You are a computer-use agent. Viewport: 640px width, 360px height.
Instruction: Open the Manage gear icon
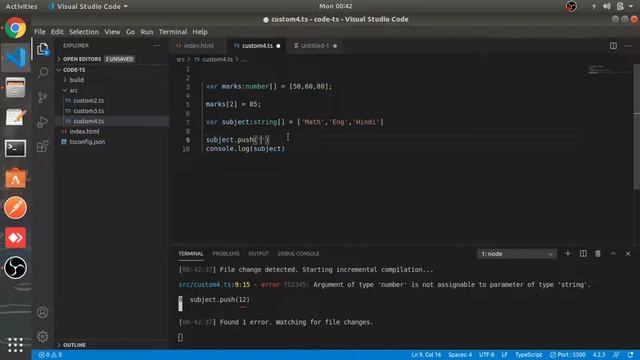coord(42,337)
